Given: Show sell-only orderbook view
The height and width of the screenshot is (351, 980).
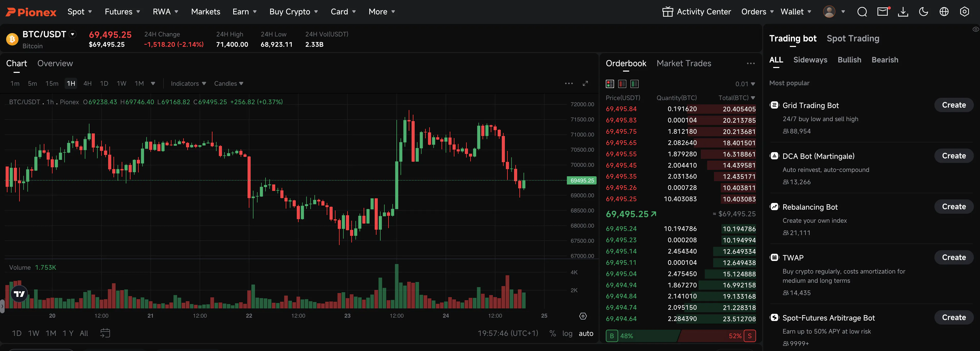Looking at the screenshot, I should (622, 84).
